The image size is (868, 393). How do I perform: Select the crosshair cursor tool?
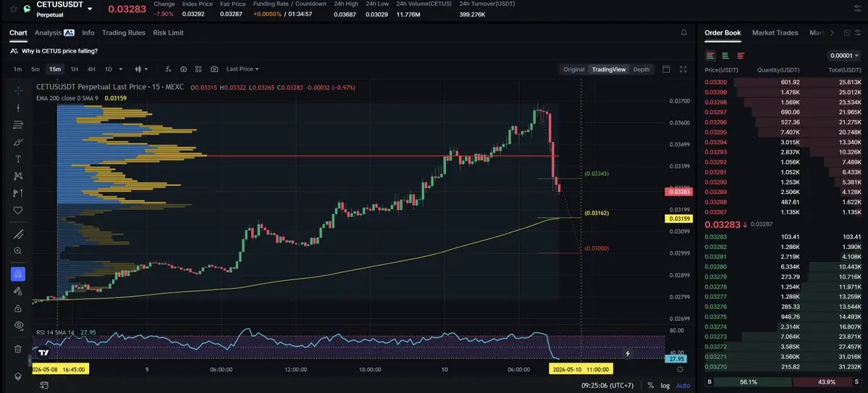17,90
